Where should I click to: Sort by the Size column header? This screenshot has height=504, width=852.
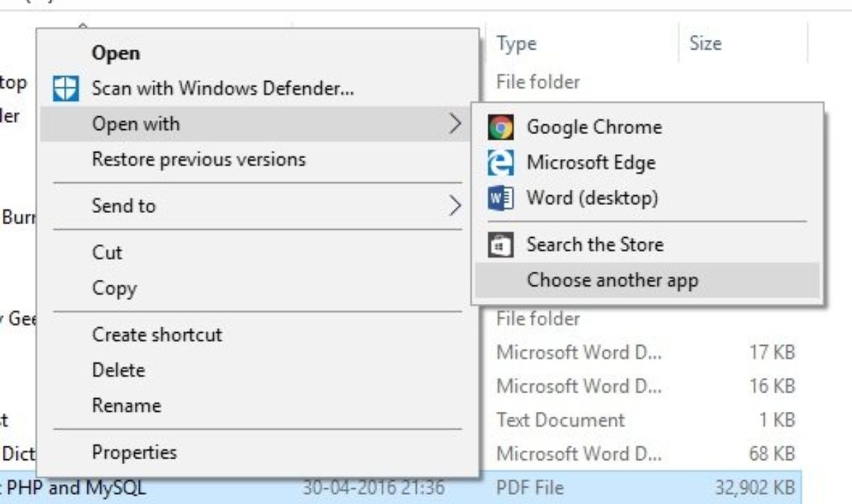pos(705,44)
